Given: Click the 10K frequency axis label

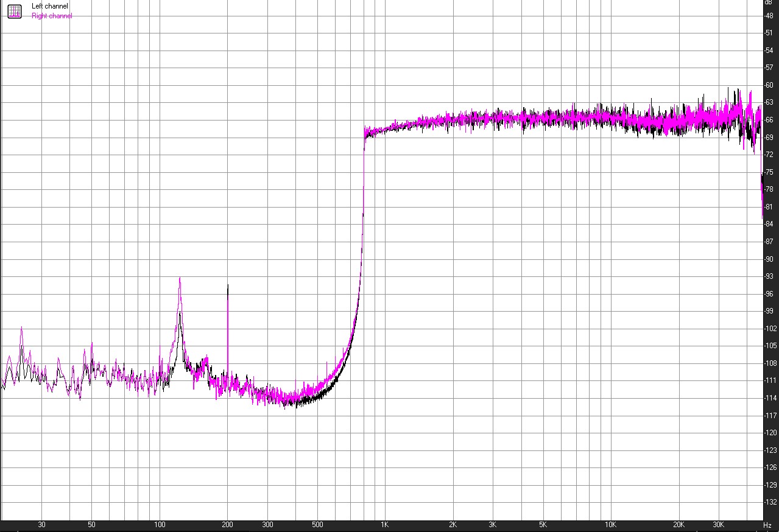Looking at the screenshot, I should coord(611,524).
